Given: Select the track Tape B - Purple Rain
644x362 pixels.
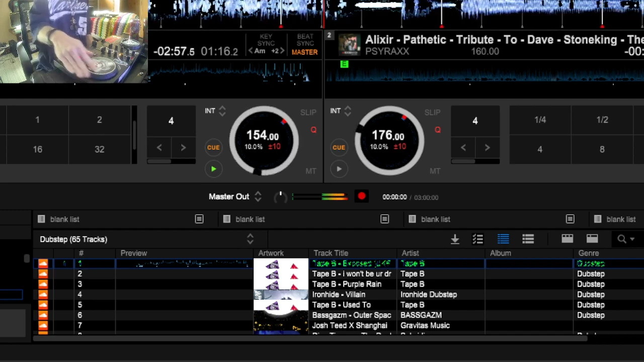Looking at the screenshot, I should coord(347,284).
